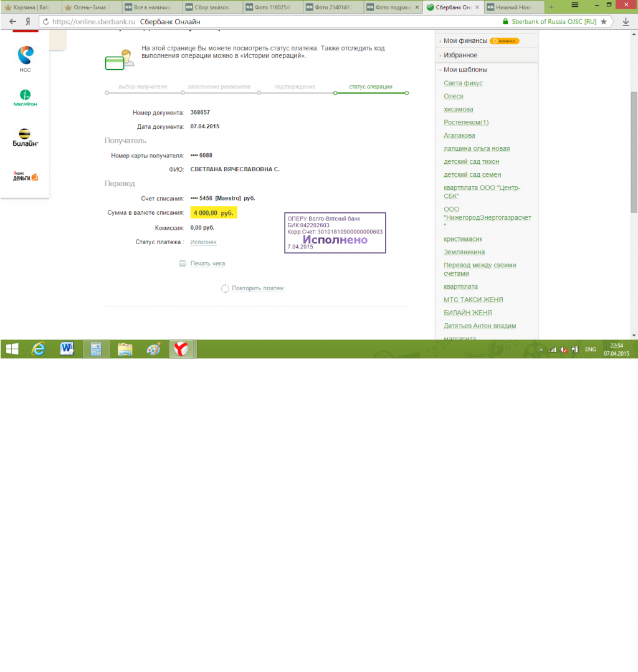The height and width of the screenshot is (672, 638).
Task: Reload the page with refresh icon
Action: pyautogui.click(x=45, y=21)
